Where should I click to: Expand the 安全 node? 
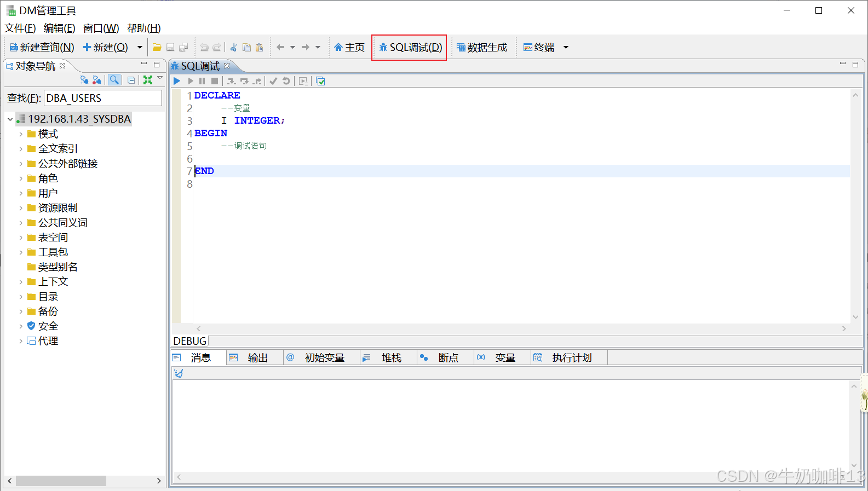[21, 326]
